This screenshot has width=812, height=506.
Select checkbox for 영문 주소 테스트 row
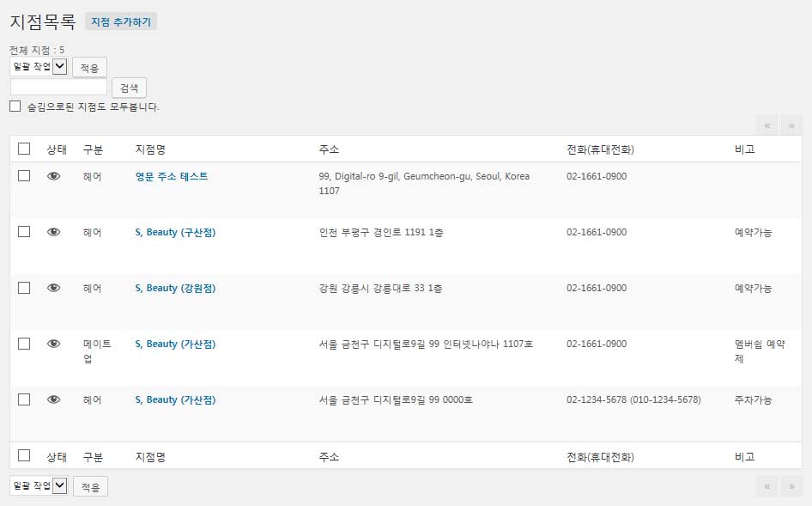coord(24,175)
